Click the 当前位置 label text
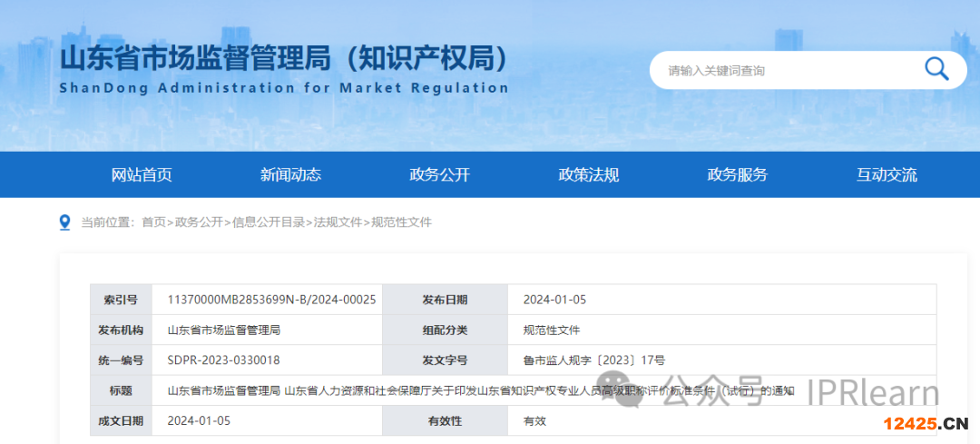980x444 pixels. [x=107, y=222]
